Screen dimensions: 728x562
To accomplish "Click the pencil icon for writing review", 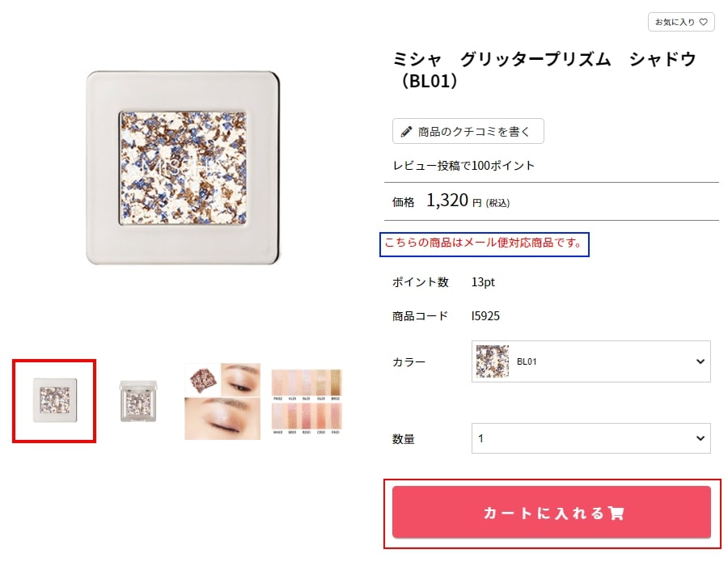I will (x=406, y=132).
